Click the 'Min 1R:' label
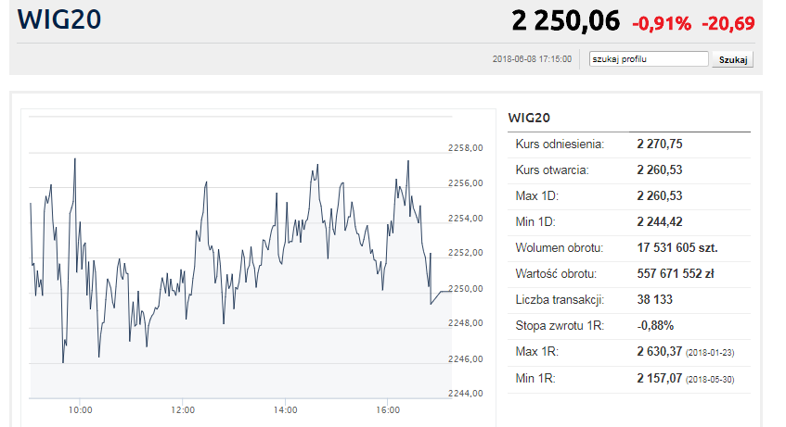Image resolution: width=786 pixels, height=427 pixels. tap(535, 378)
